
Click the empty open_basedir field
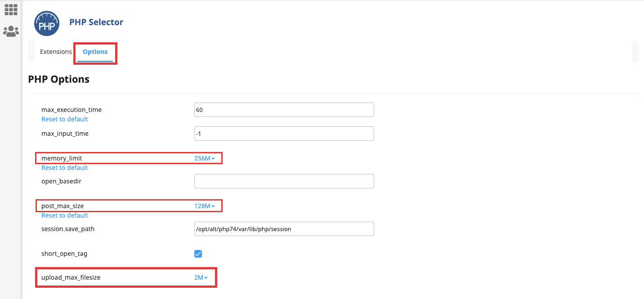[284, 181]
